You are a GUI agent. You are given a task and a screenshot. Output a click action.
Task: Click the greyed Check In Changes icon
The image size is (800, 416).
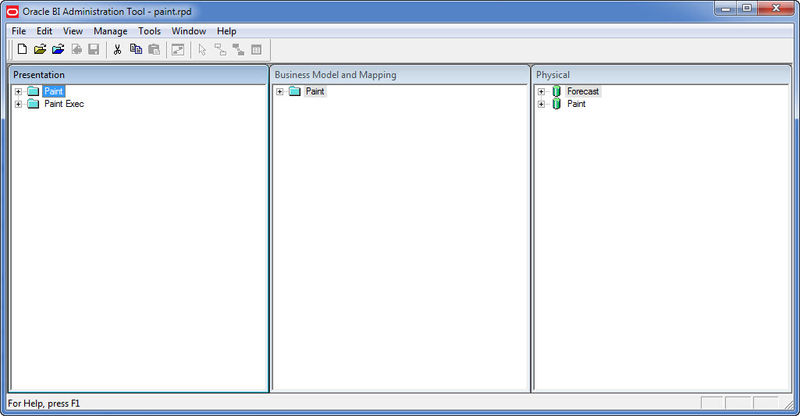coord(77,50)
